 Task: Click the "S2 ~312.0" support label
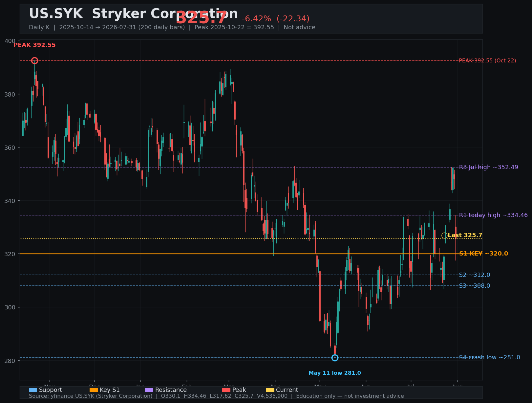[475, 275]
